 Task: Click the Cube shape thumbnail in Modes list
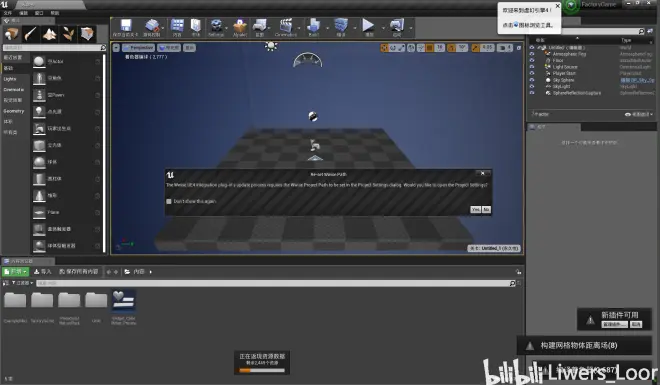pos(39,145)
